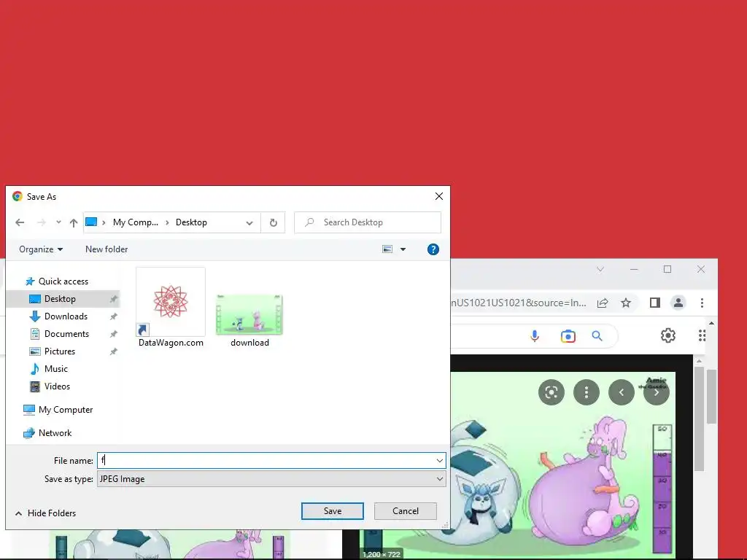Open Music in navigation pane
Screen dimensions: 747x560
(x=55, y=369)
